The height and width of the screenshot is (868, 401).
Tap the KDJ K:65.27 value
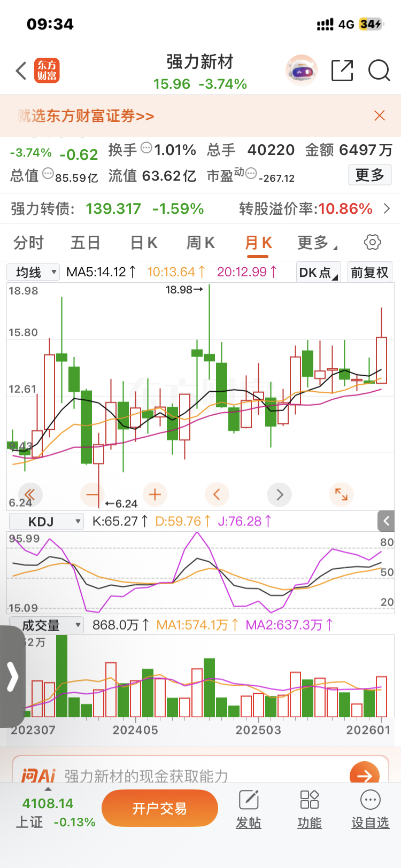[x=120, y=521]
